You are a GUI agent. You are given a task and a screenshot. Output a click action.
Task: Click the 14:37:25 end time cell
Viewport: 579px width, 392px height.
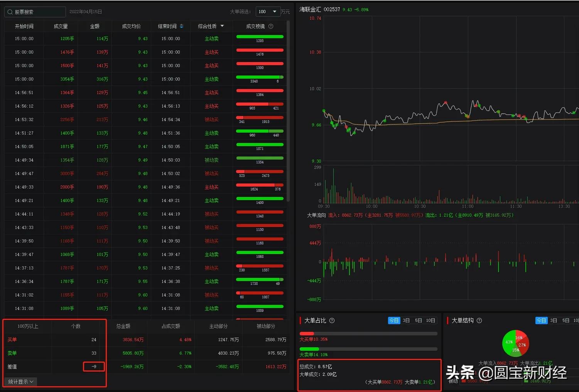tap(170, 268)
